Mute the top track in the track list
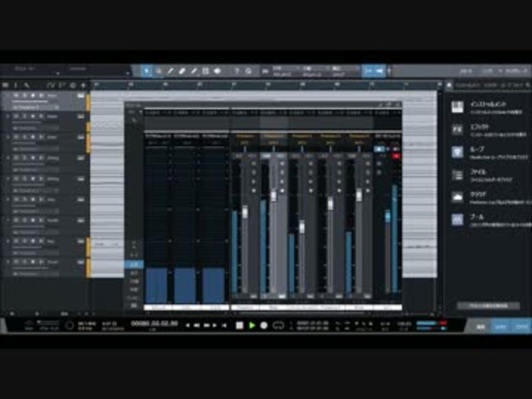The height and width of the screenshot is (399, 532). click(x=16, y=95)
